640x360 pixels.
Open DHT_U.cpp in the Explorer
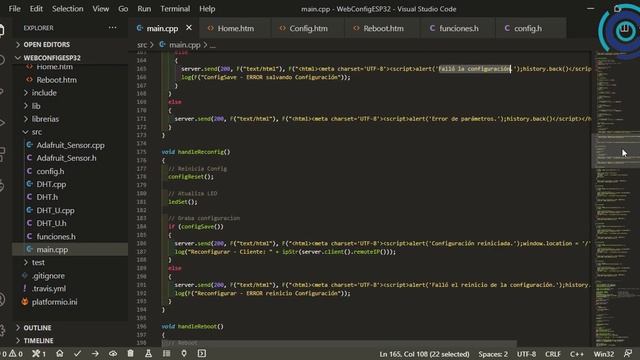click(x=55, y=211)
